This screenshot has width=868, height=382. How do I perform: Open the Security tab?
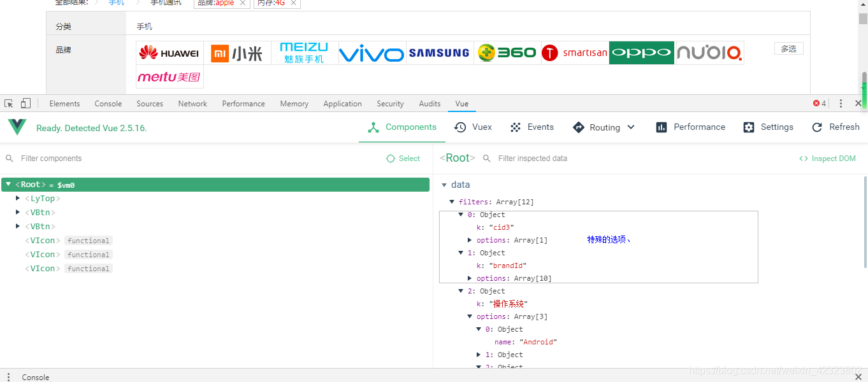point(390,104)
